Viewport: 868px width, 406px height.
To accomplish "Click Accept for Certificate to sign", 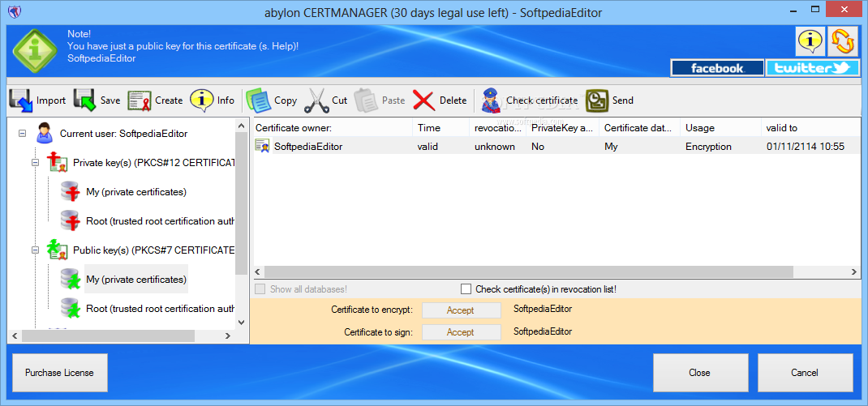I will (461, 332).
